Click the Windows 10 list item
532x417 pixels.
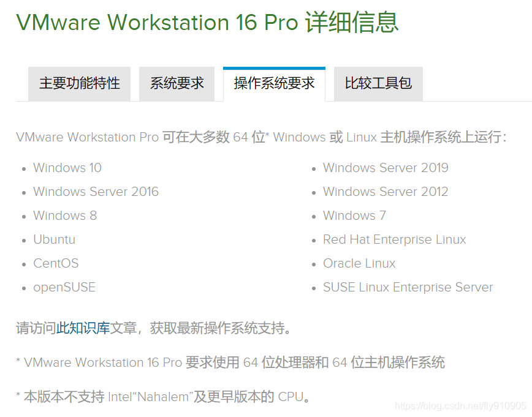click(67, 168)
